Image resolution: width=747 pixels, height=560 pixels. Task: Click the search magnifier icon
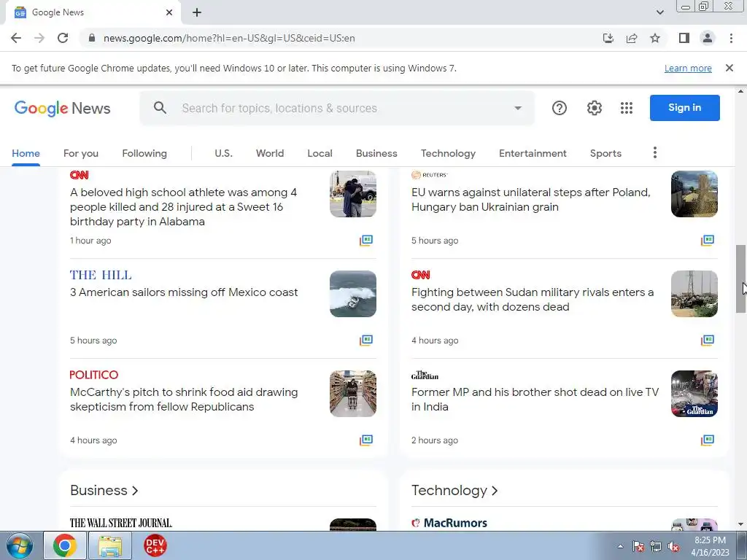pos(160,108)
